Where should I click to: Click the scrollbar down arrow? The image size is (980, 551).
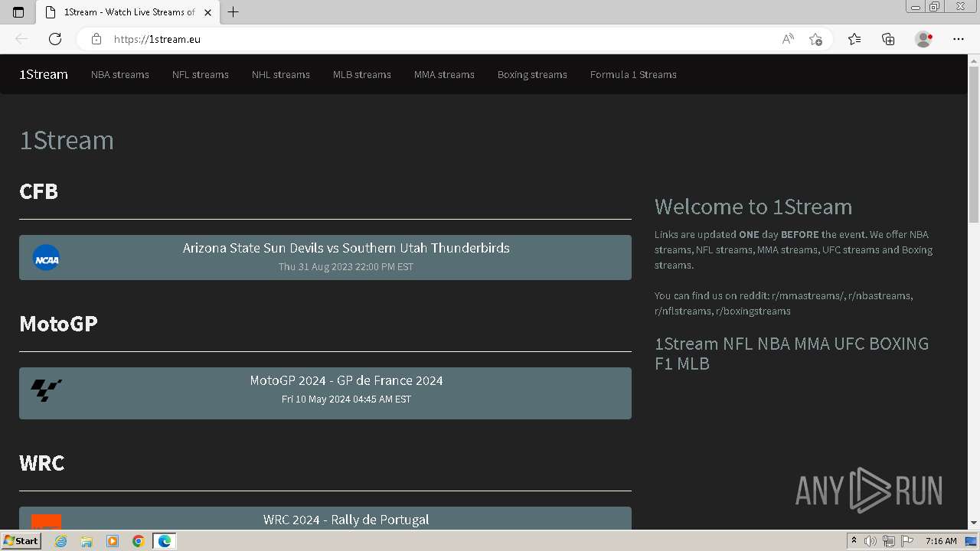974,523
